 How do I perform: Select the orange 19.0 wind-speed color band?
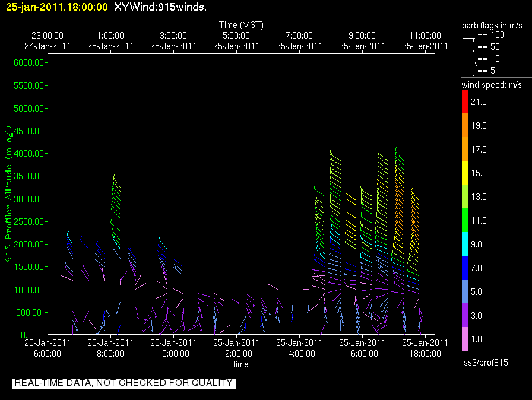(x=465, y=126)
